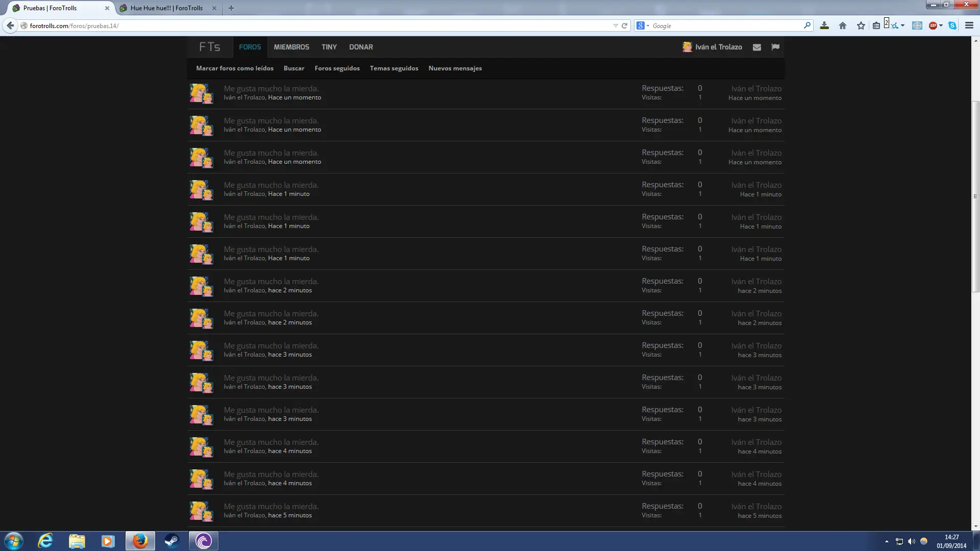Click the Skype toolbar icon

click(952, 26)
